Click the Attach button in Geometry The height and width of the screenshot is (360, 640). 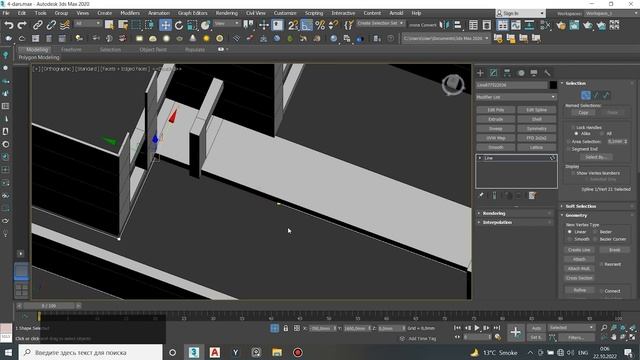coord(579,259)
